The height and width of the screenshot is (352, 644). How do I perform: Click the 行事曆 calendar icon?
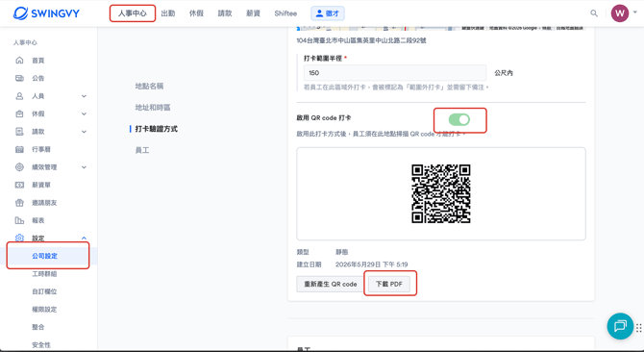(x=19, y=149)
